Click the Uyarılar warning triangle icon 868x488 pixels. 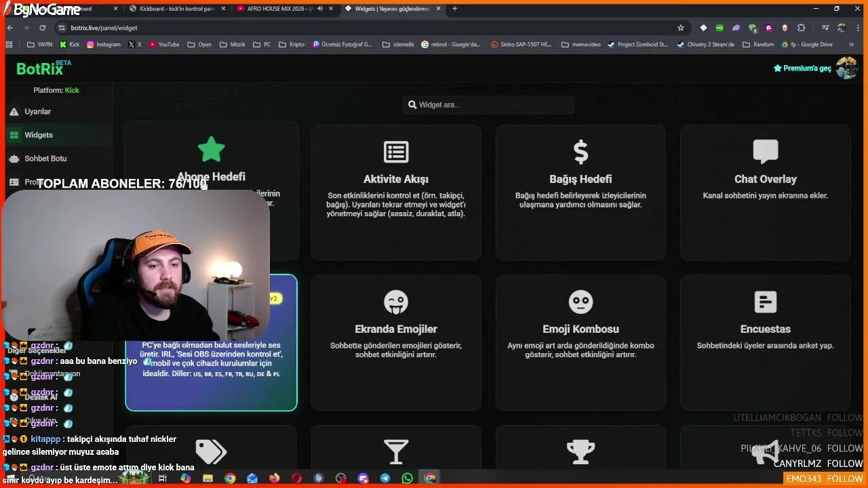tap(14, 112)
